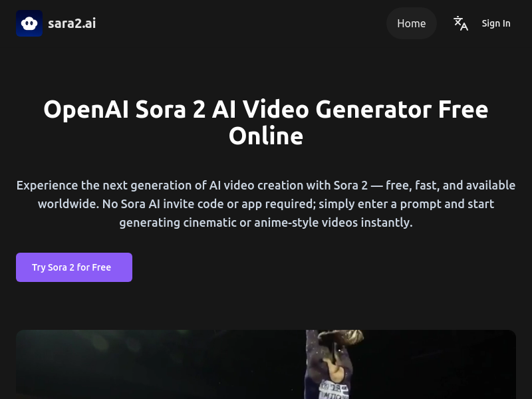Click the line mentioning 'No Sora AI invite code'
The image size is (532, 399).
coord(266,204)
